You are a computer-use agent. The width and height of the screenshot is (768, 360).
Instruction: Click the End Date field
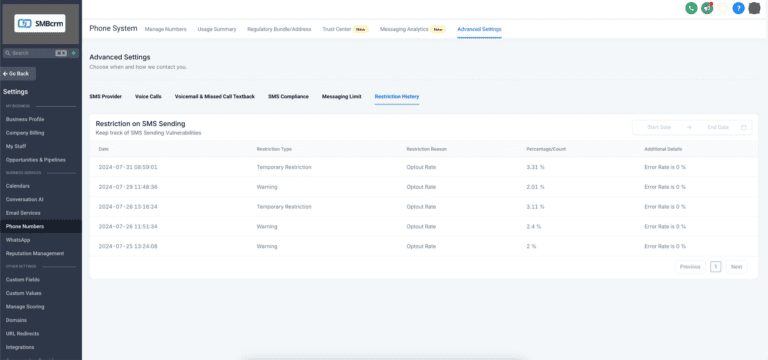pos(718,127)
